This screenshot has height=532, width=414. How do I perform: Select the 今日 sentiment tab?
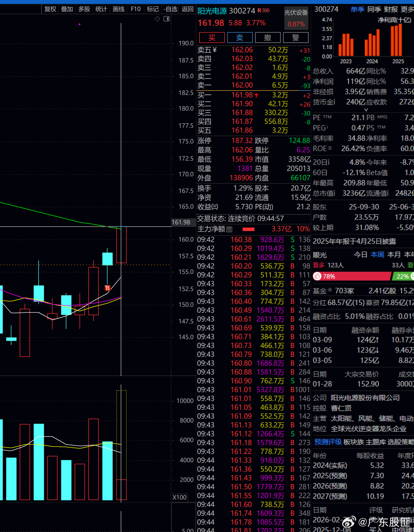pos(360,255)
